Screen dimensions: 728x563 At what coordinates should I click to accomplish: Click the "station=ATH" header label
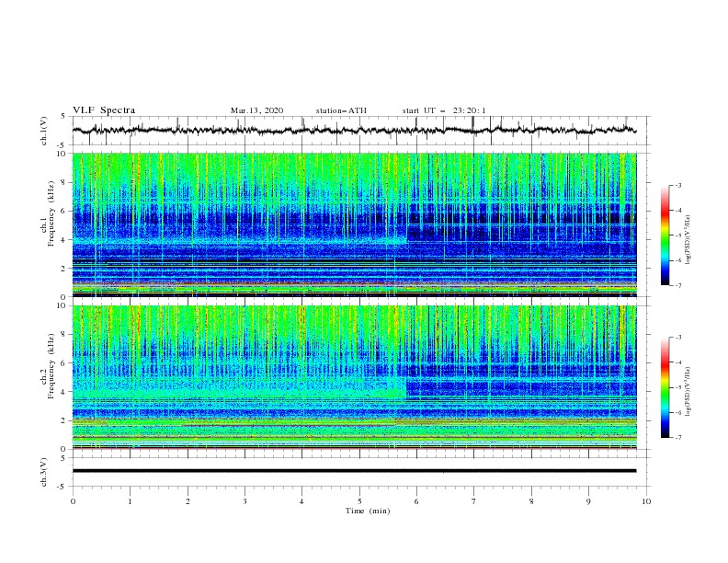(341, 110)
